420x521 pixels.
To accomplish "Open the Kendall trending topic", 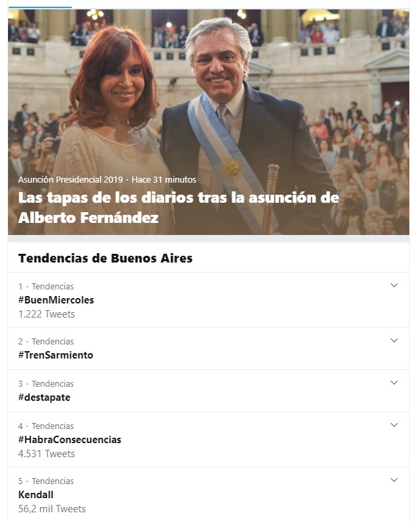I will pyautogui.click(x=36, y=495).
